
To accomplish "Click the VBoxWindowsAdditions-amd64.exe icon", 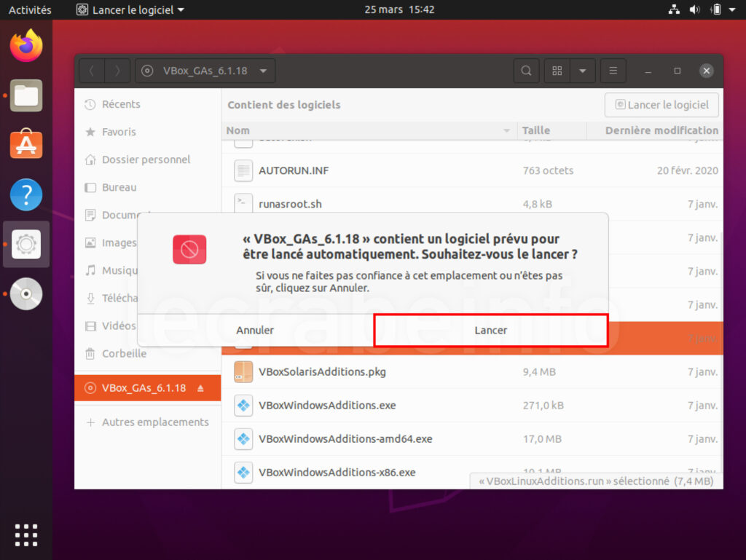I will tap(243, 439).
